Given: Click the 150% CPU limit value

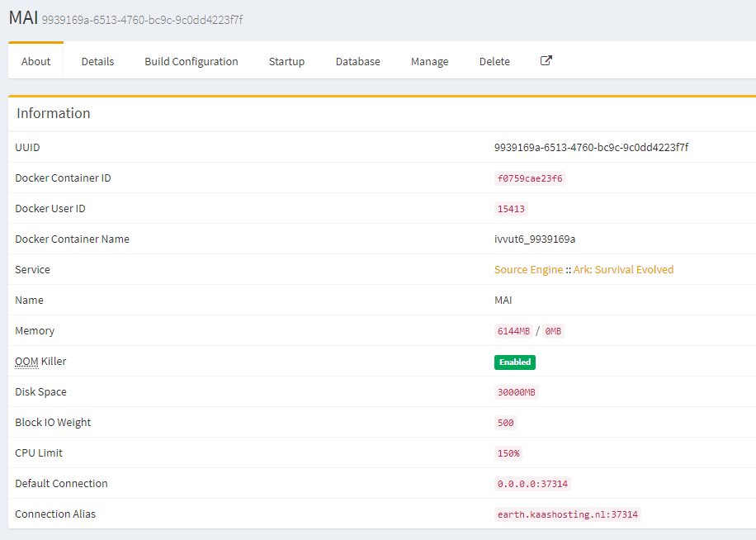Looking at the screenshot, I should coord(508,453).
